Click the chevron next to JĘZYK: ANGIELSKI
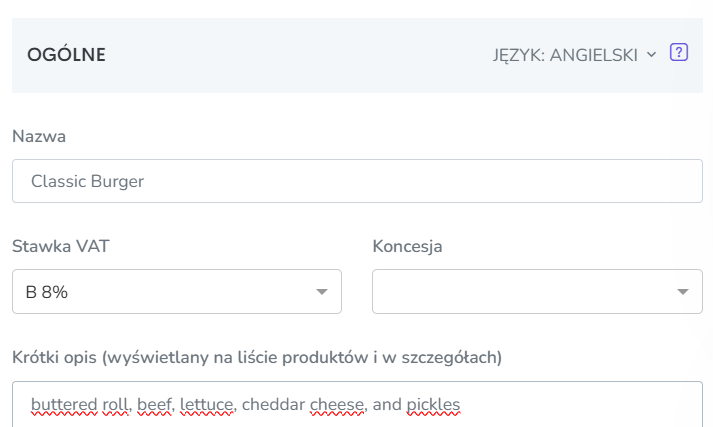Screen dimensions: 713x427 [x=652, y=55]
